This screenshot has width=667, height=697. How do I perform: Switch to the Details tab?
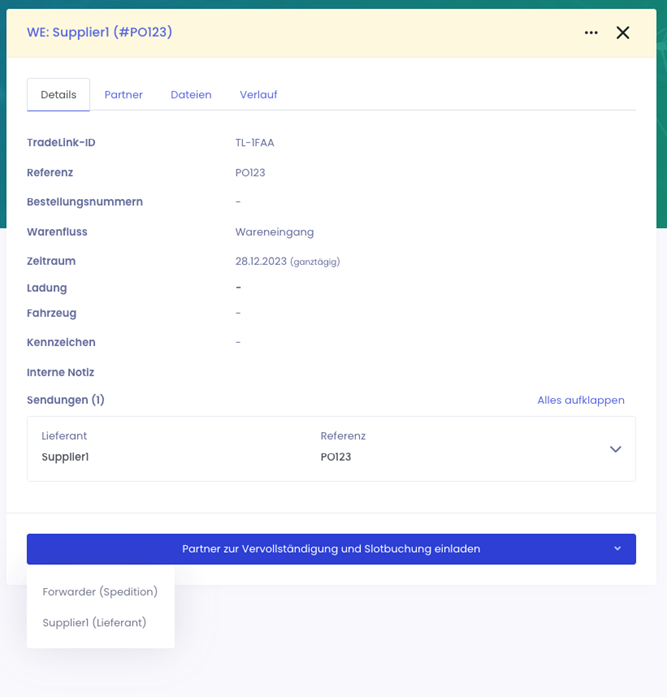coord(58,95)
